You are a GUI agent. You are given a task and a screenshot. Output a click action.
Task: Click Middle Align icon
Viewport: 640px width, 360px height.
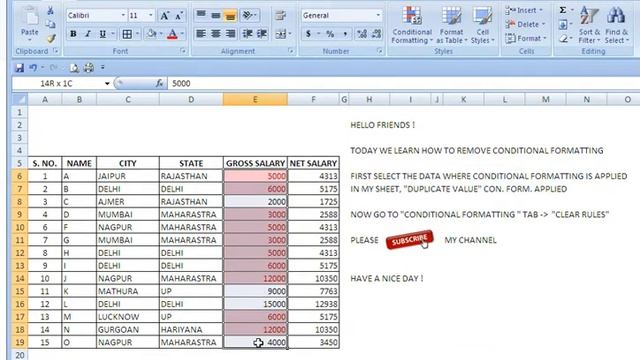216,16
